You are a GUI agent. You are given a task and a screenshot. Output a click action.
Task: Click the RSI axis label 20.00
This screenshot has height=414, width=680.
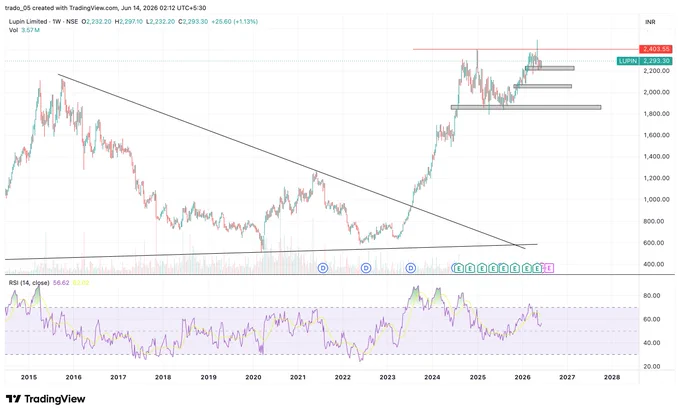pyautogui.click(x=652, y=366)
